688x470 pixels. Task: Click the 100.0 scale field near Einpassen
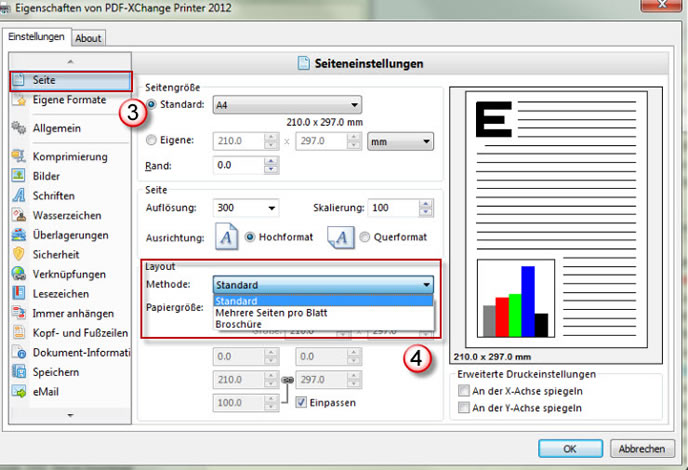click(x=239, y=402)
